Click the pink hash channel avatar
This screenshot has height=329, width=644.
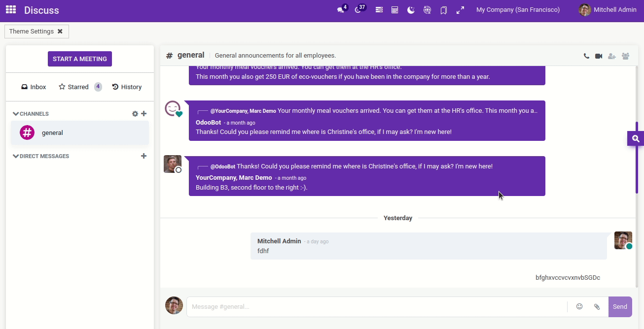pos(27,132)
